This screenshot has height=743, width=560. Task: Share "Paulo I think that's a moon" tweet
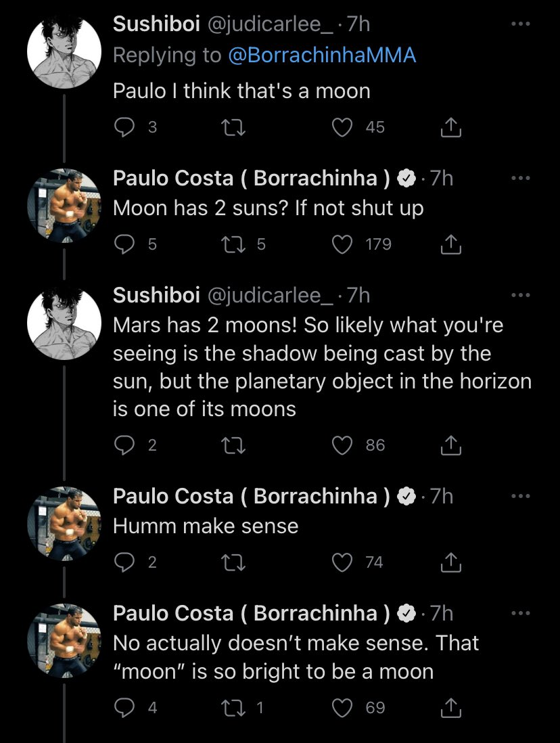tap(451, 128)
